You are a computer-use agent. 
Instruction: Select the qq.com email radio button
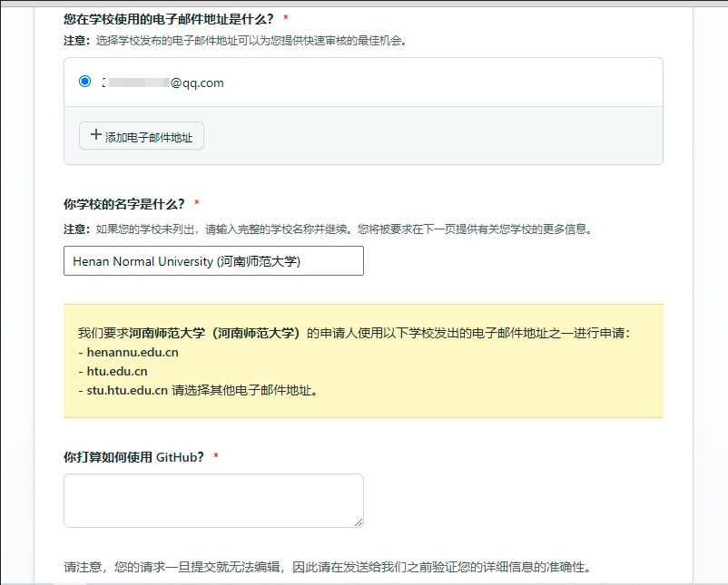pos(85,82)
